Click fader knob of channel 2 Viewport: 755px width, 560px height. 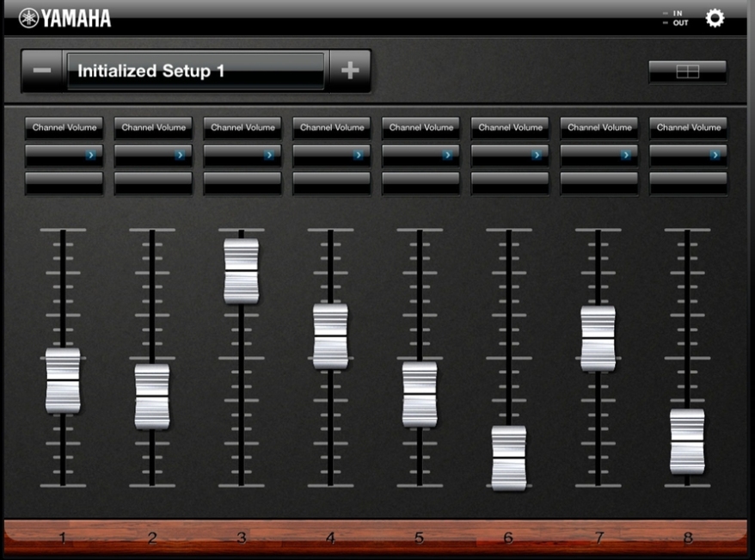coord(152,397)
